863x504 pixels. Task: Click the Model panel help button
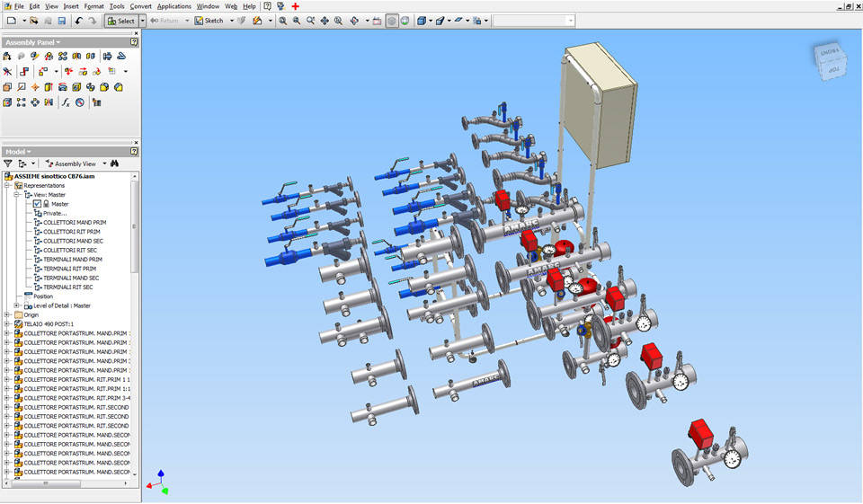134,151
